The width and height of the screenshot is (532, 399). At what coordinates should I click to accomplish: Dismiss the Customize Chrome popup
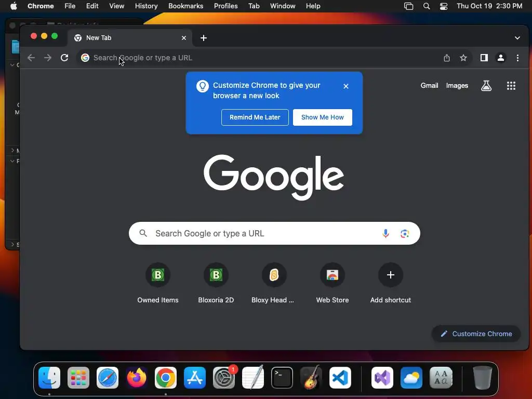(x=345, y=86)
